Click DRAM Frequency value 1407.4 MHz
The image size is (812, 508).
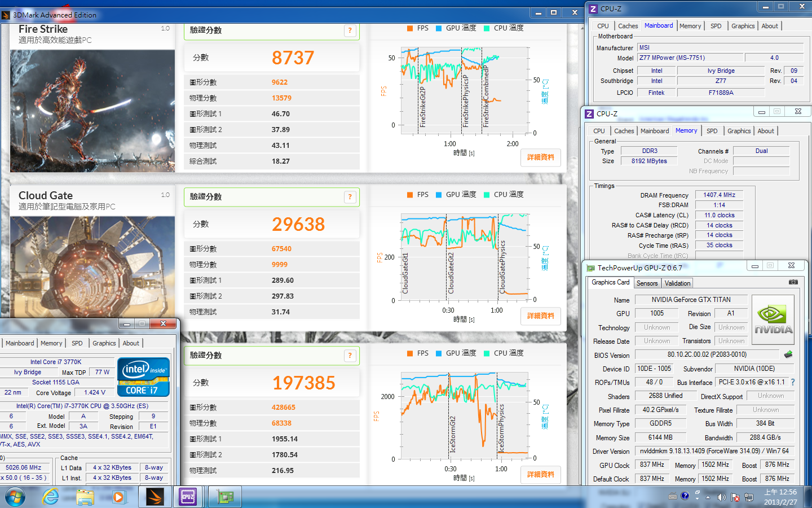719,195
